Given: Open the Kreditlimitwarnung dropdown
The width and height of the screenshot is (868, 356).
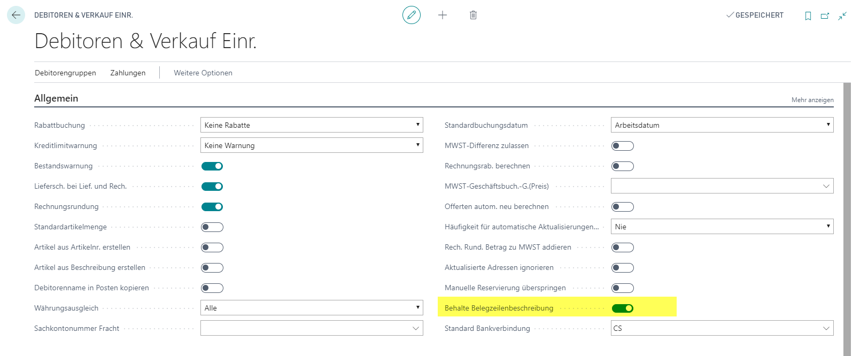Looking at the screenshot, I should [312, 145].
